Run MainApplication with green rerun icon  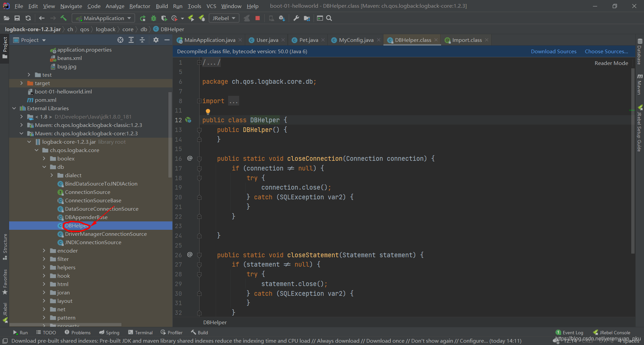point(143,18)
